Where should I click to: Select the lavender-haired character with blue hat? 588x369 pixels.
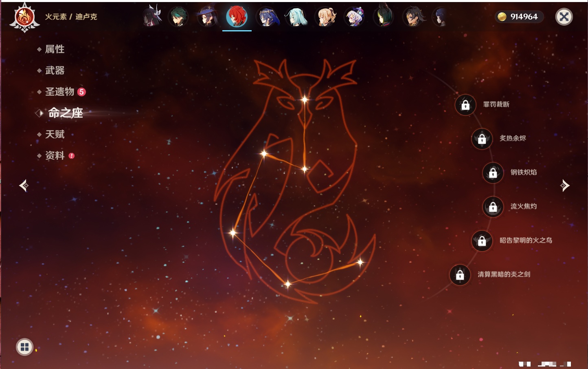[355, 17]
